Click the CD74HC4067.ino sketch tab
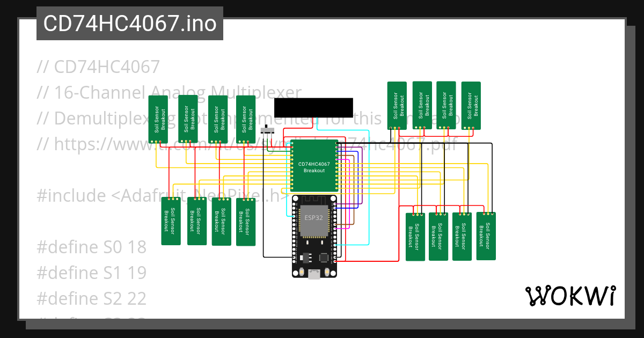The height and width of the screenshot is (338, 644). pyautogui.click(x=129, y=23)
